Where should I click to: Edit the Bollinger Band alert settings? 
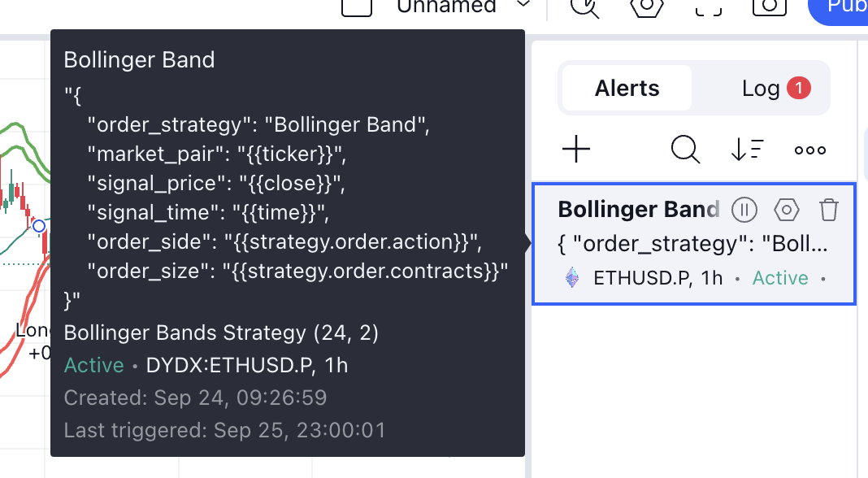click(787, 210)
